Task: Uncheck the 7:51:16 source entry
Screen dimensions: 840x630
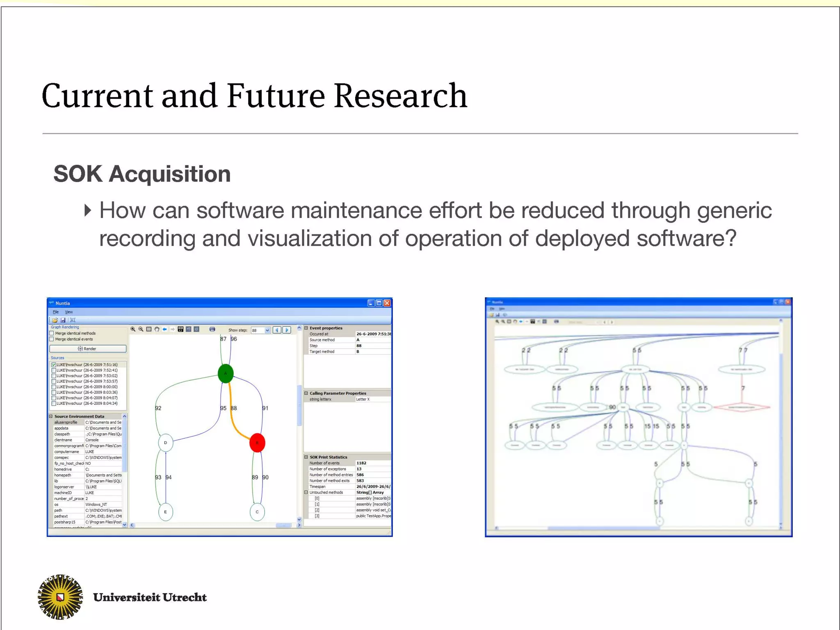Action: [x=54, y=365]
